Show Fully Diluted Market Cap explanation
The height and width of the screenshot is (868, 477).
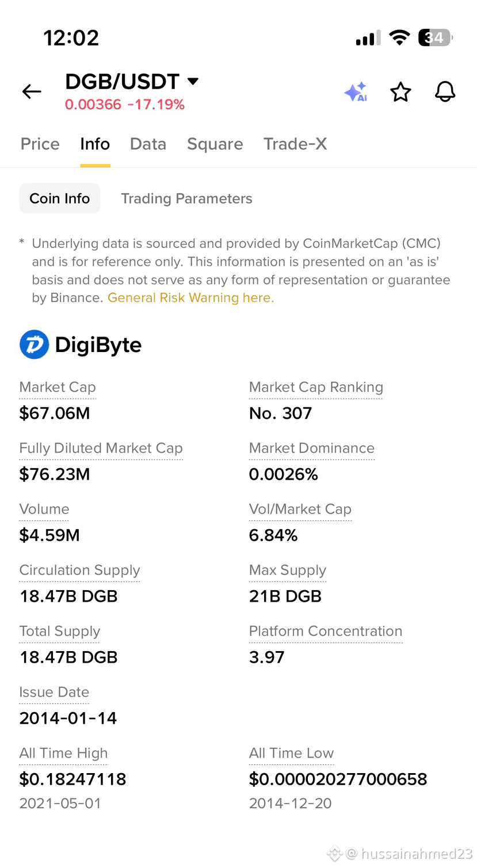coord(101,448)
